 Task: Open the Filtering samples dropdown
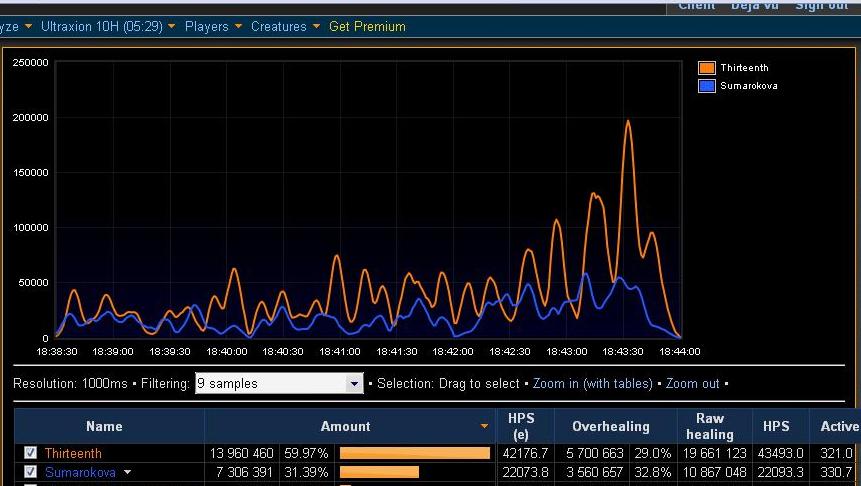tap(279, 383)
